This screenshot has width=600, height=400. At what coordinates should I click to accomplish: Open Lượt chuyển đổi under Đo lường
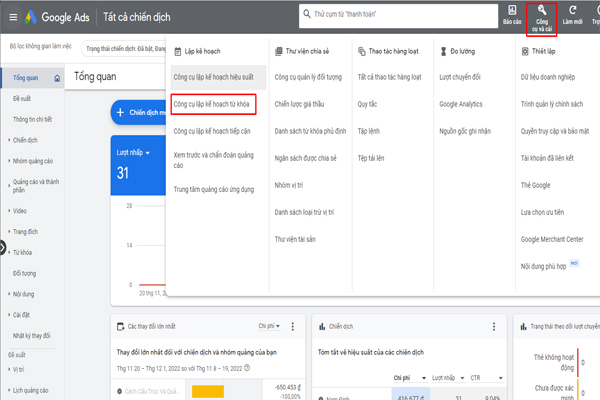point(460,77)
